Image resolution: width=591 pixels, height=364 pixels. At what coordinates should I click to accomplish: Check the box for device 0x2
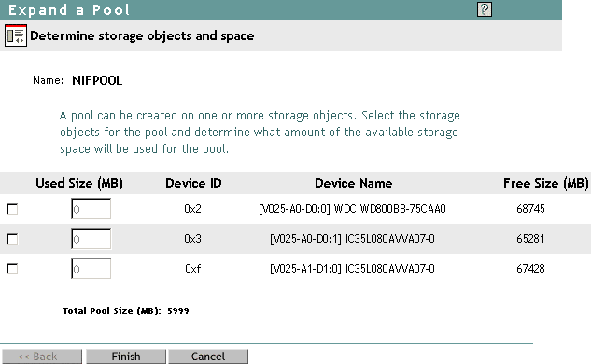(12, 209)
